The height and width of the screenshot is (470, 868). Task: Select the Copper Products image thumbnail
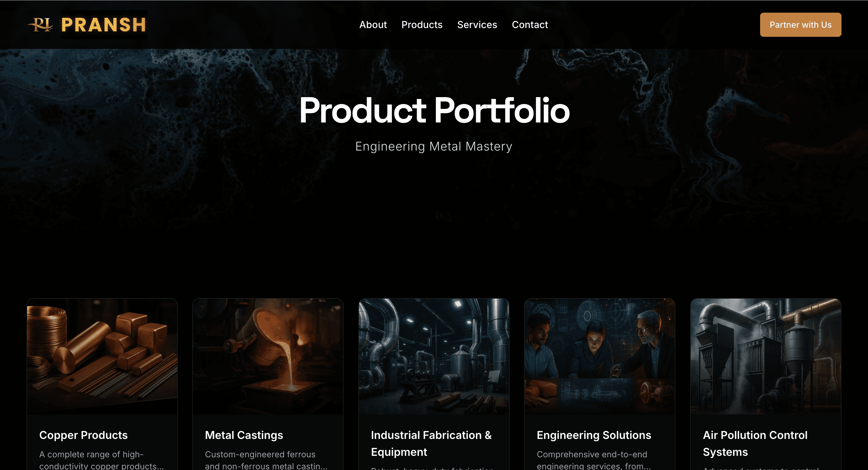tap(102, 356)
